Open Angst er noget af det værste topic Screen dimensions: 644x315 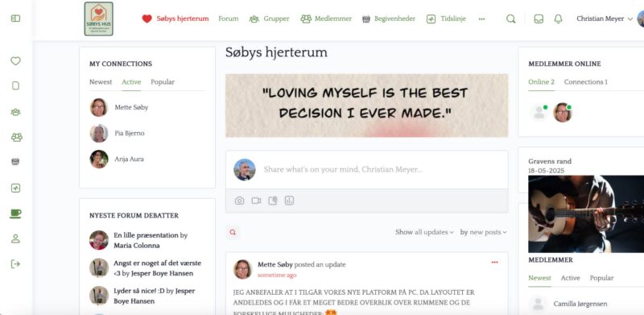coord(157,268)
